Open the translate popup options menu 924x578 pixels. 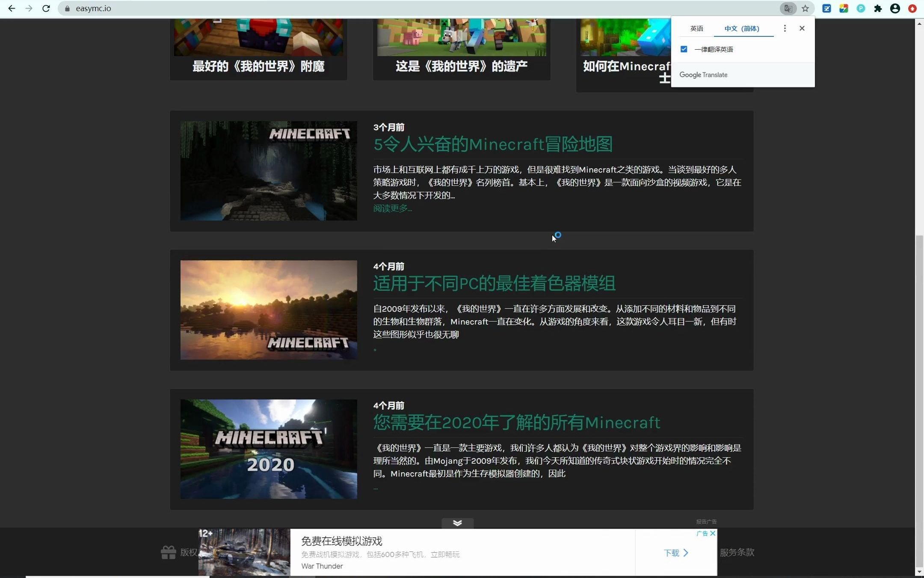click(x=785, y=28)
